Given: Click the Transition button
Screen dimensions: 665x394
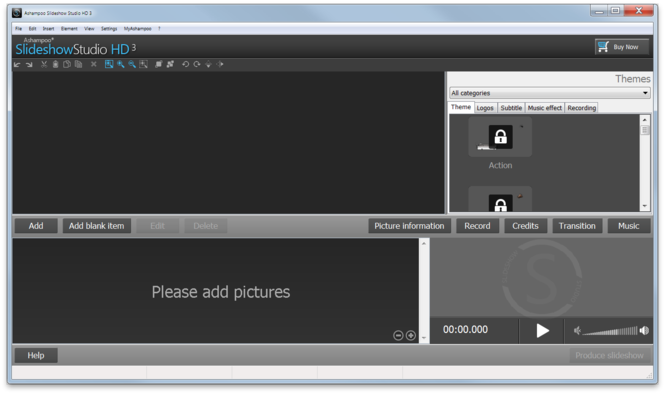Looking at the screenshot, I should click(x=577, y=226).
